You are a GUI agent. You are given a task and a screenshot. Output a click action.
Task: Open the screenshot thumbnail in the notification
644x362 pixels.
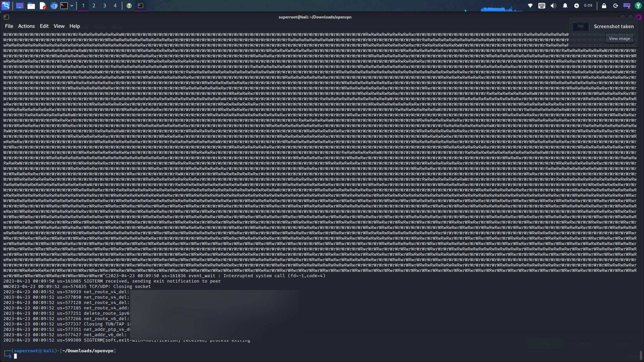(x=581, y=26)
